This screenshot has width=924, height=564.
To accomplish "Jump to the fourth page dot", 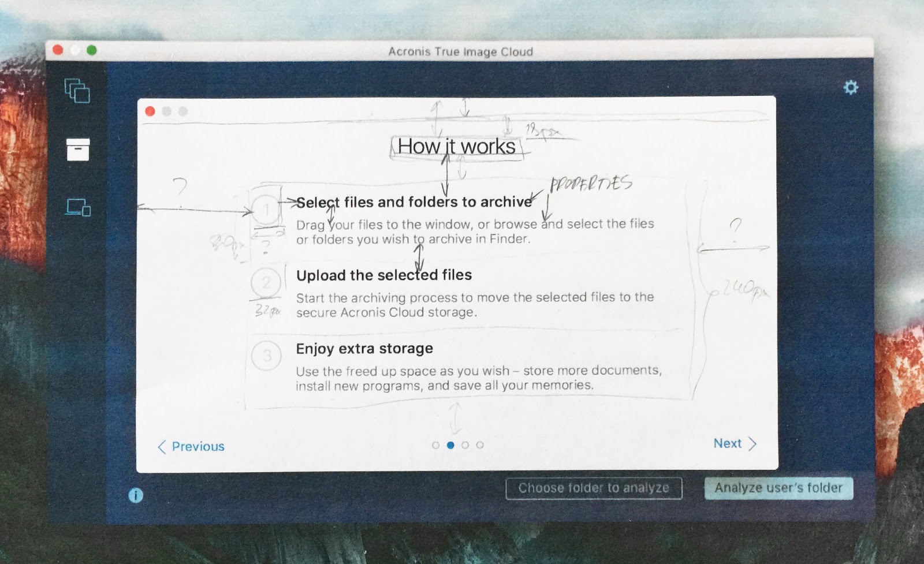I will click(x=480, y=445).
